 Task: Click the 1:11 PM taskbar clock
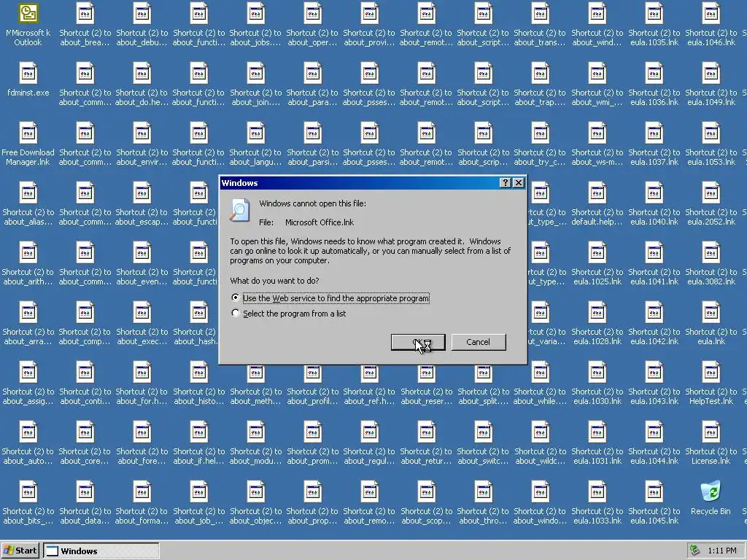721,551
